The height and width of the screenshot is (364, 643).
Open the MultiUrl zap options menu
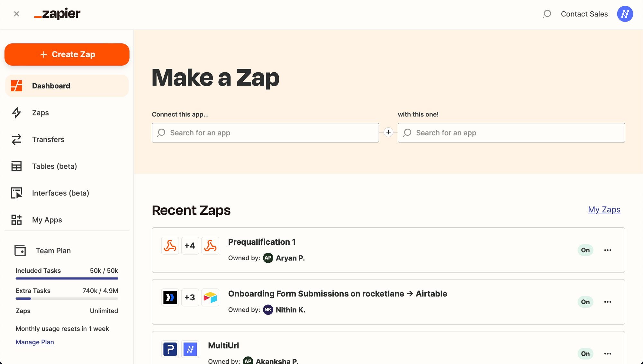(x=608, y=353)
